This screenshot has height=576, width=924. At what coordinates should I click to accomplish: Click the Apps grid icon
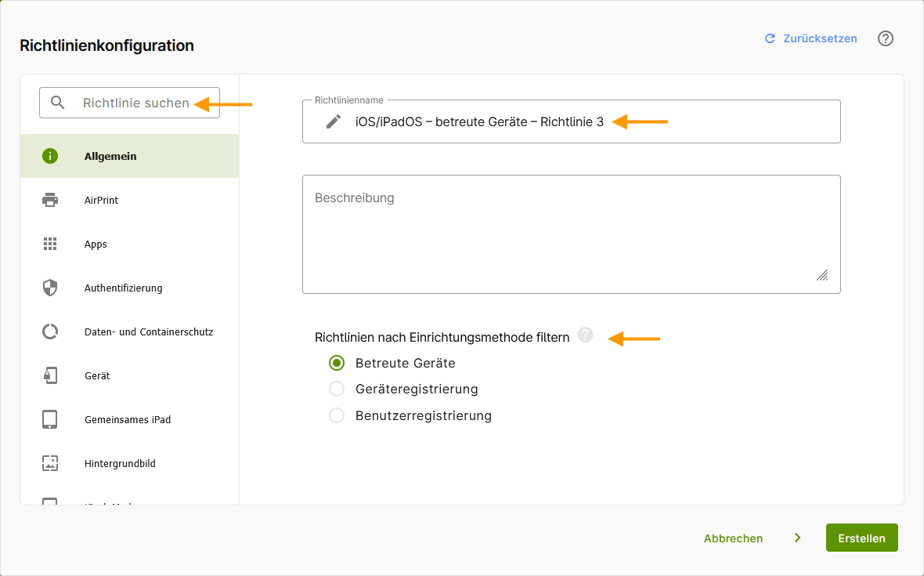(x=50, y=244)
